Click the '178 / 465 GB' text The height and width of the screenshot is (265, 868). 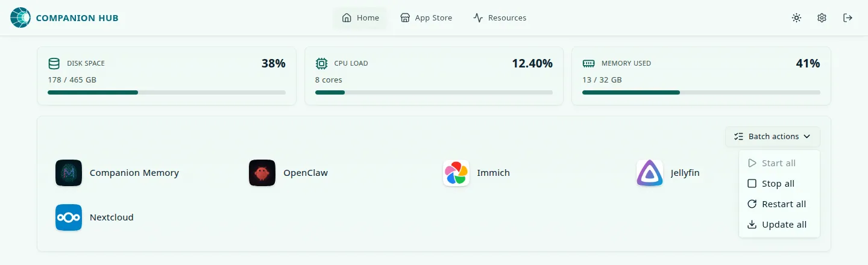coord(72,79)
